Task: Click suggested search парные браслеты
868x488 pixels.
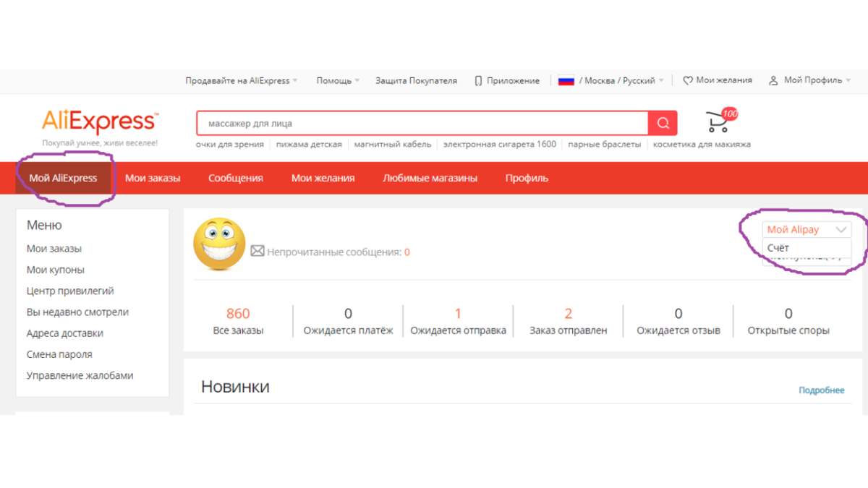Action: [x=605, y=145]
